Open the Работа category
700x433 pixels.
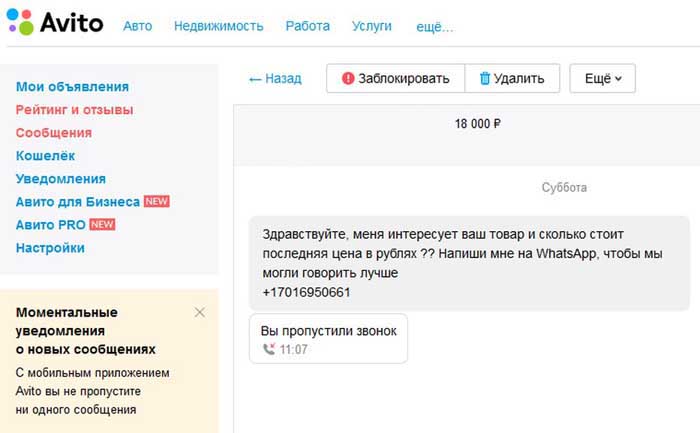click(x=308, y=26)
